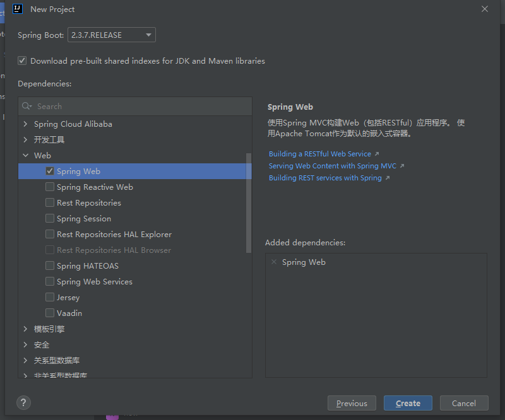Open Serving Web Content with Spring MVC link
The height and width of the screenshot is (420, 505).
click(333, 166)
